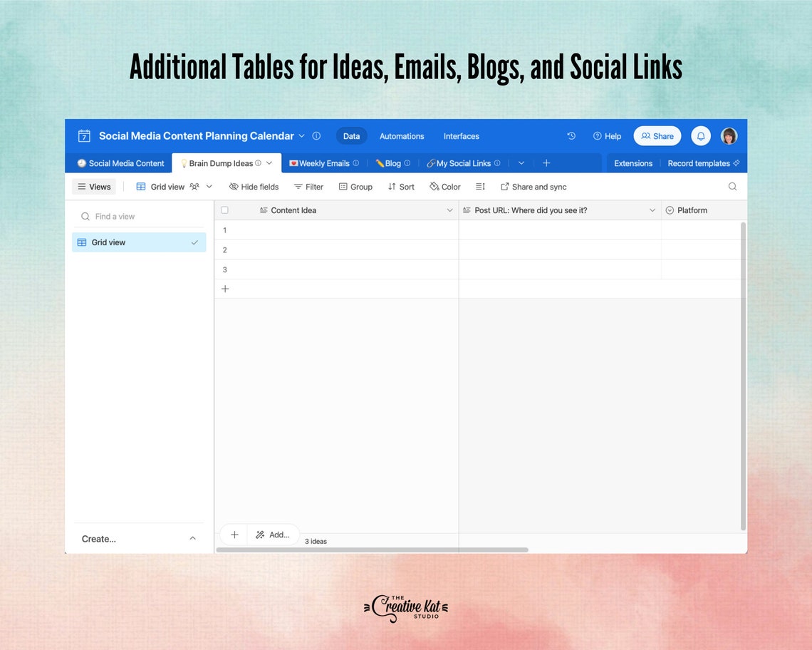Open the Group tool
The height and width of the screenshot is (650, 812).
click(355, 186)
